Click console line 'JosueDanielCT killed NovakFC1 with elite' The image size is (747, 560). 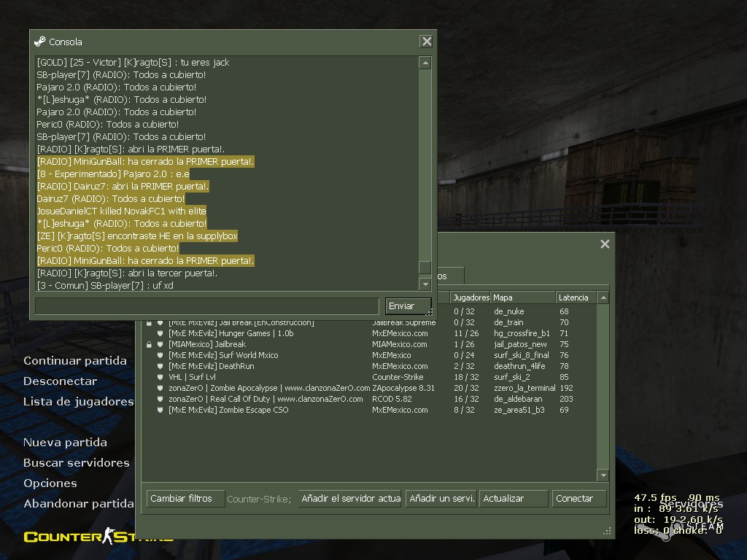[122, 211]
